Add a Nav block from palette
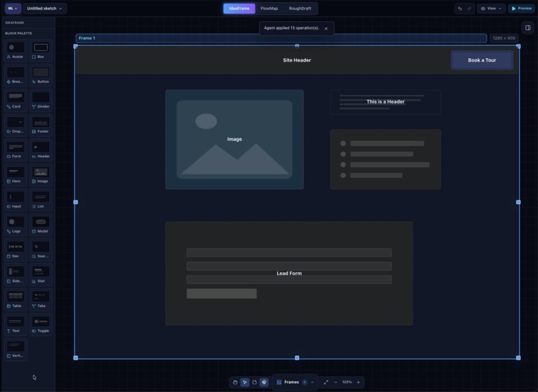538x392 pixels. (16, 250)
